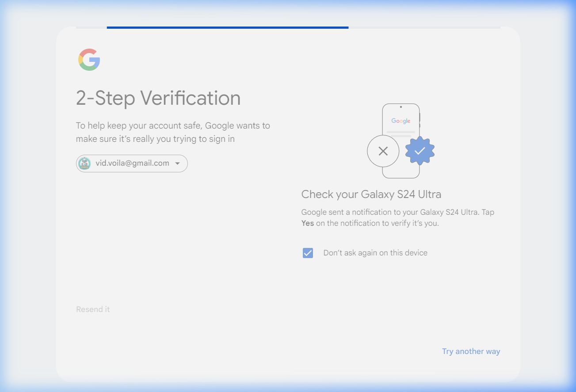Viewport: 576px width, 392px height.
Task: Click the bold Yes word in the instructions
Action: (x=307, y=223)
